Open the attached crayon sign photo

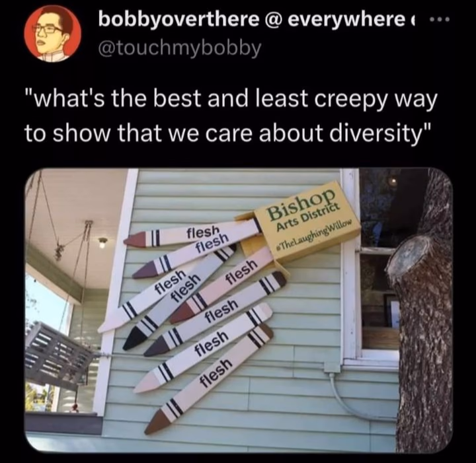click(239, 310)
